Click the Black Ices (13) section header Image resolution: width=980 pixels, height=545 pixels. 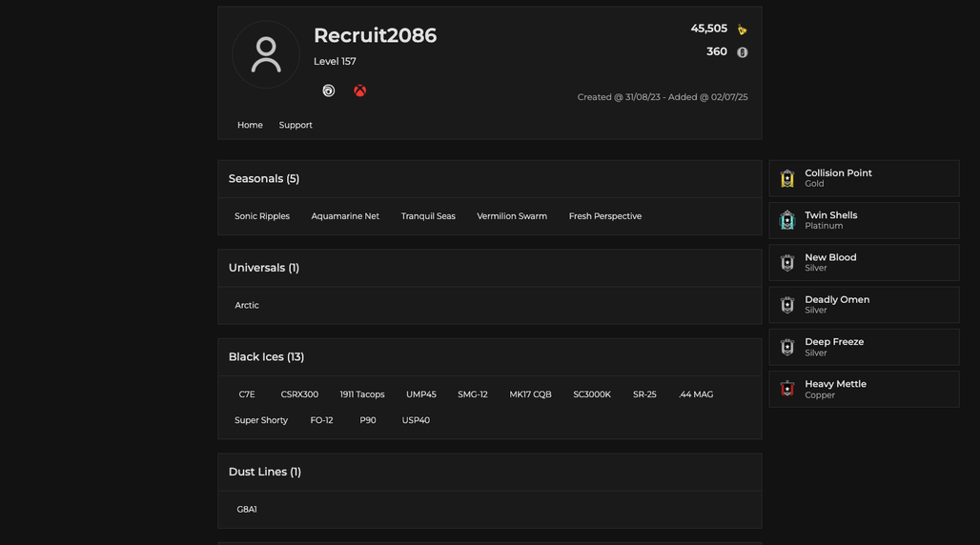pos(266,357)
